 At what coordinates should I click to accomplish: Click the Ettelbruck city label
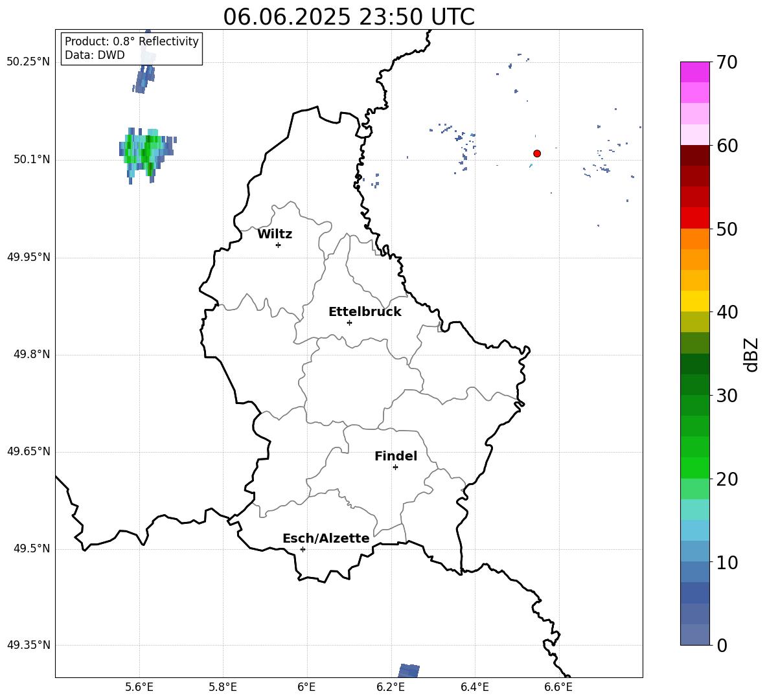tap(365, 312)
